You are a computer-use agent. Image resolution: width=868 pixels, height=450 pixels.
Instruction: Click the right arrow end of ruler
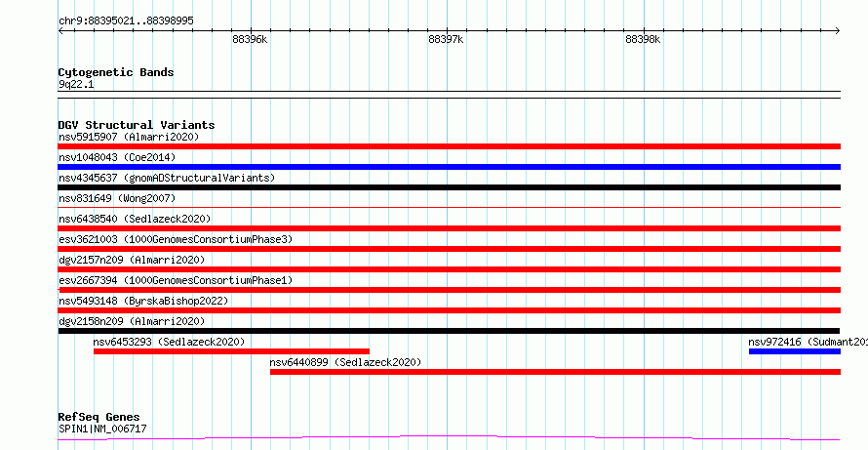click(x=838, y=30)
